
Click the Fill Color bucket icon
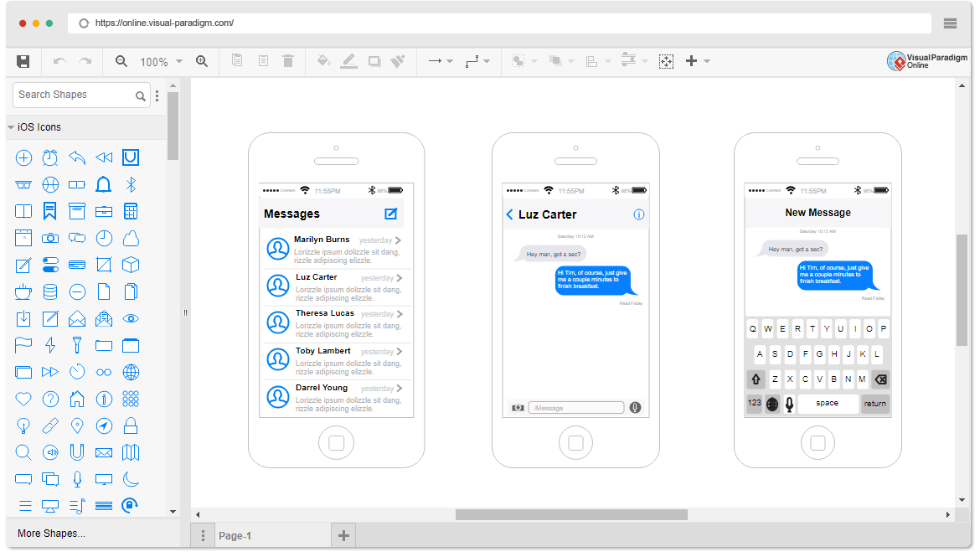[x=323, y=61]
